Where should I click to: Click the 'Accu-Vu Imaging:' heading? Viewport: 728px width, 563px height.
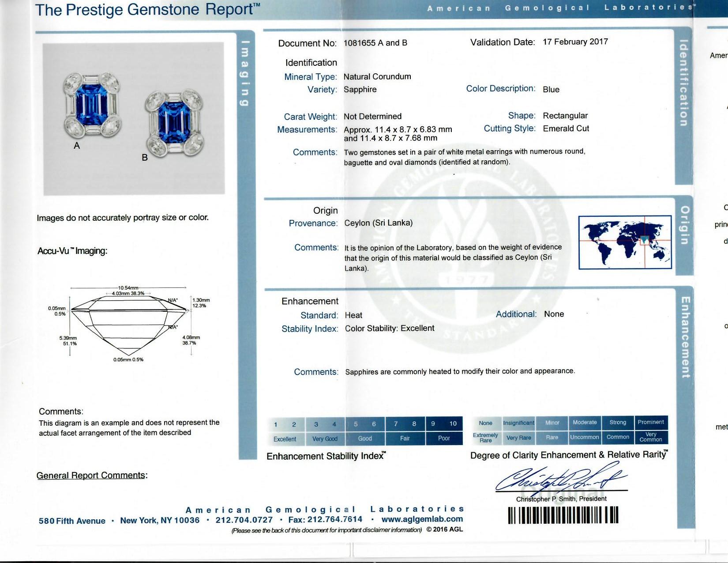click(x=72, y=251)
